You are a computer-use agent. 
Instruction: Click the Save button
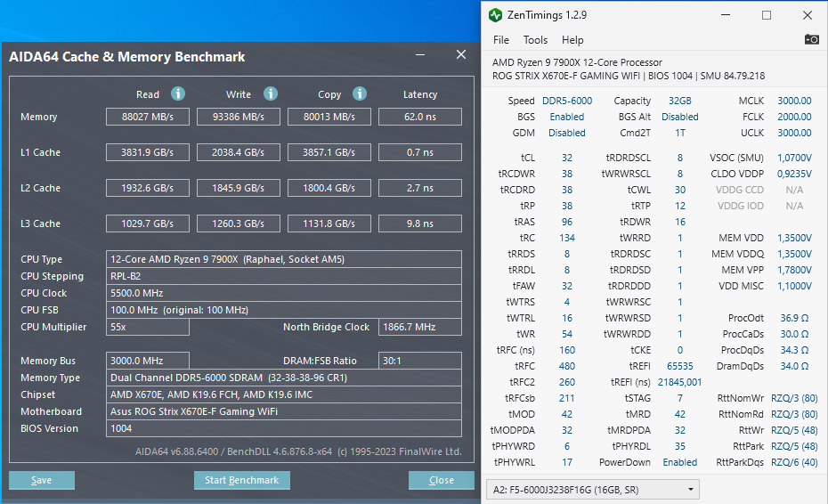pyautogui.click(x=42, y=480)
